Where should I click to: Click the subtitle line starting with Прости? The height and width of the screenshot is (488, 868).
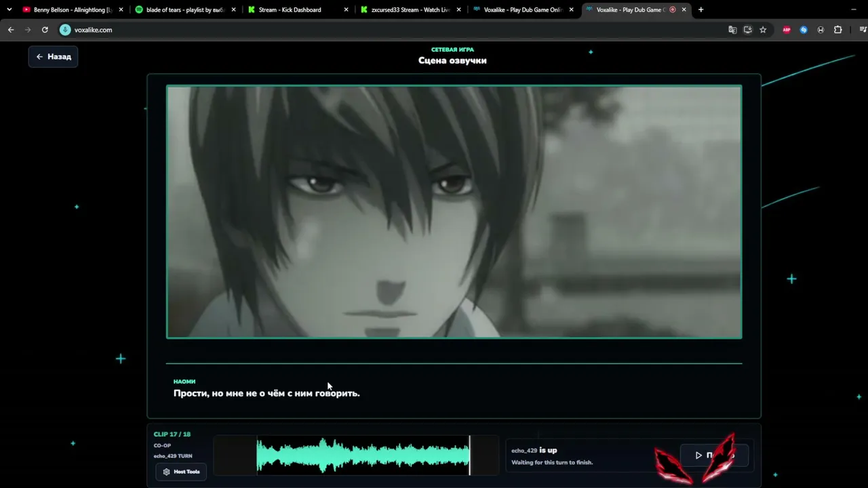tap(267, 393)
